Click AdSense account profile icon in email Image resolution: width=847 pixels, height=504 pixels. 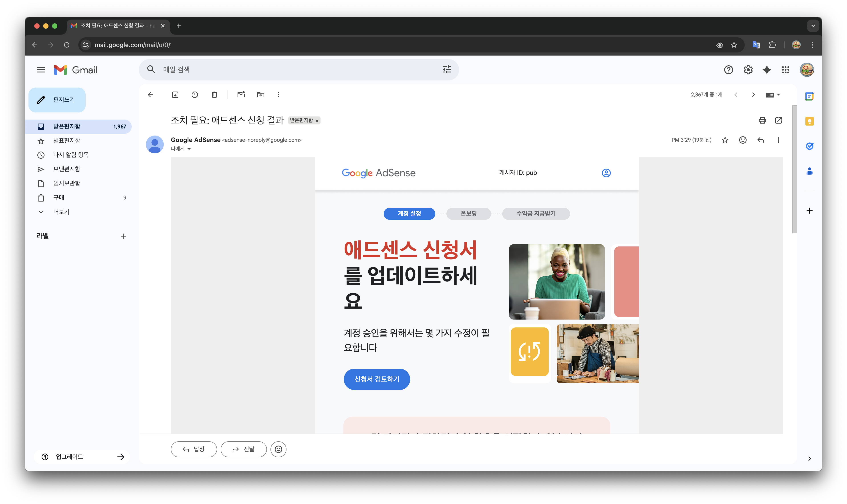click(x=606, y=173)
